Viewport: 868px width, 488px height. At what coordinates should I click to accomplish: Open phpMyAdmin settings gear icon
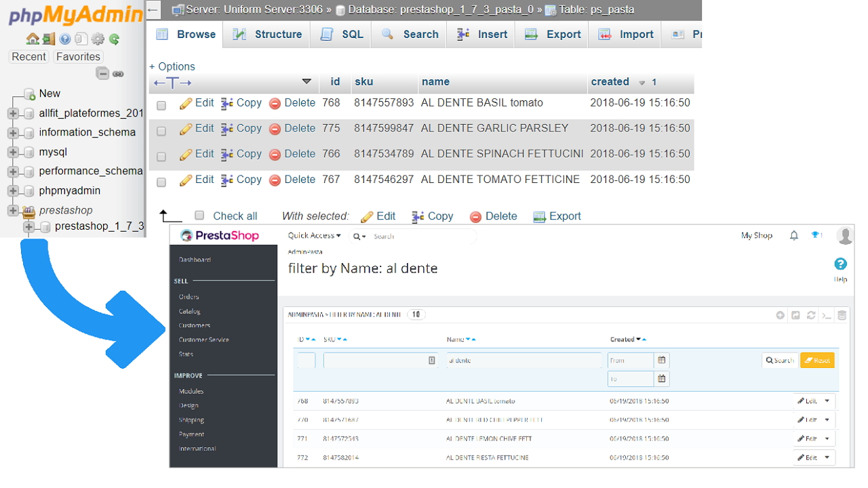(x=98, y=39)
